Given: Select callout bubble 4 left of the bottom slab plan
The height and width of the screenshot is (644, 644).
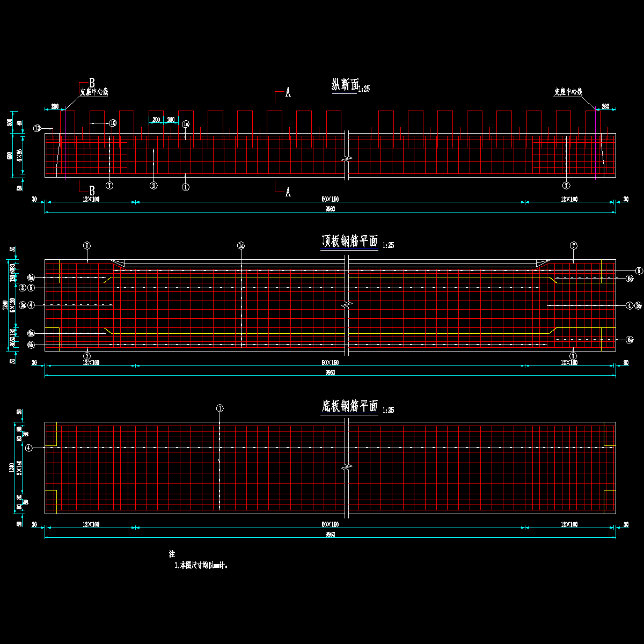Looking at the screenshot, I should coord(28,448).
